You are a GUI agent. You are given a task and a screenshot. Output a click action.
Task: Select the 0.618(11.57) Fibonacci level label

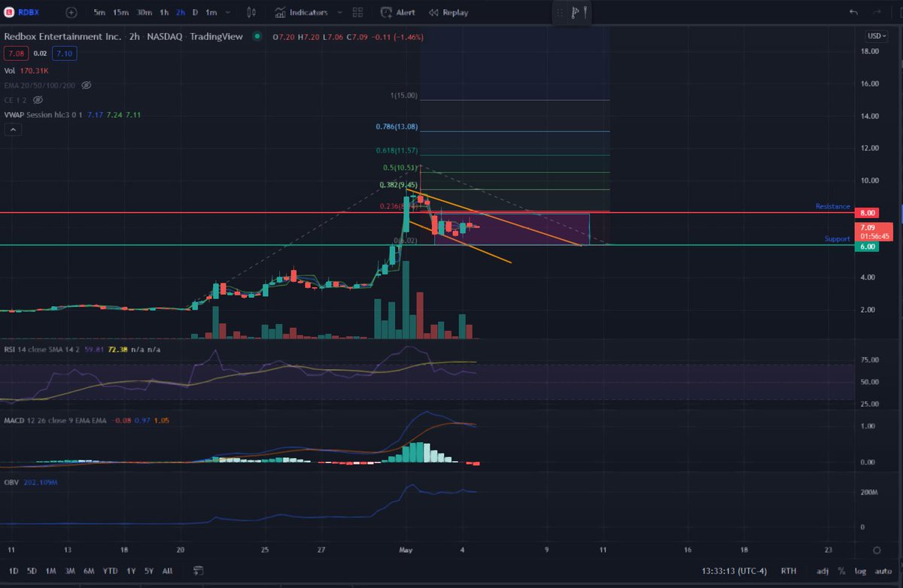398,151
